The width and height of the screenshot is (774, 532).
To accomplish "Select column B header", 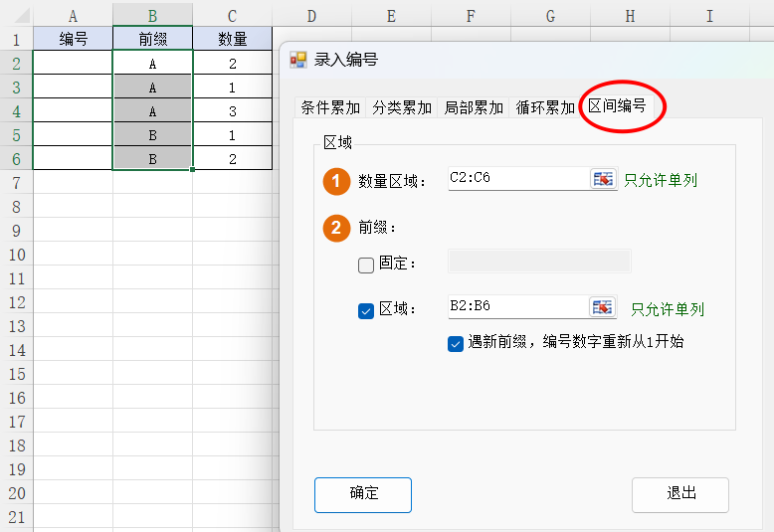I will point(152,16).
